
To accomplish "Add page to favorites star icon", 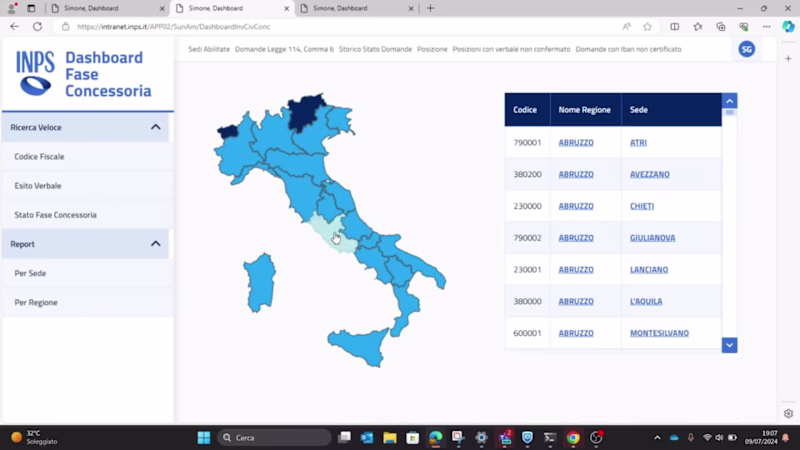I will (x=647, y=27).
